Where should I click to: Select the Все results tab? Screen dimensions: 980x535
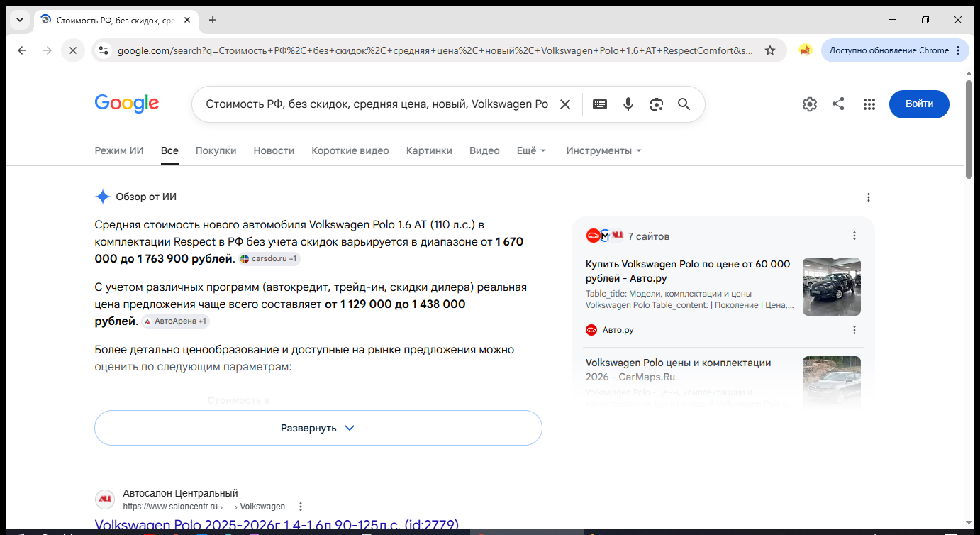(x=169, y=150)
